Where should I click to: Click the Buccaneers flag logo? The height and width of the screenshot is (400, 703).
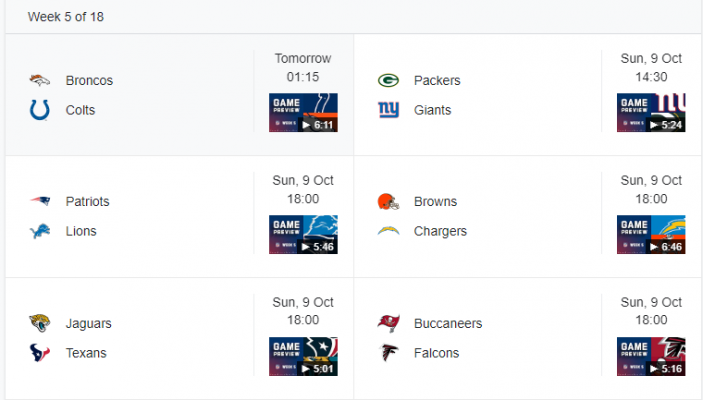(x=388, y=323)
